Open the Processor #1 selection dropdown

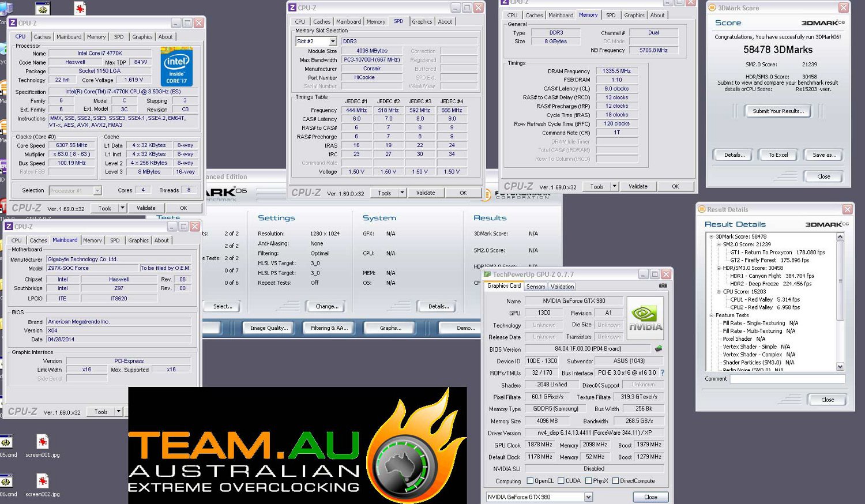(x=97, y=190)
